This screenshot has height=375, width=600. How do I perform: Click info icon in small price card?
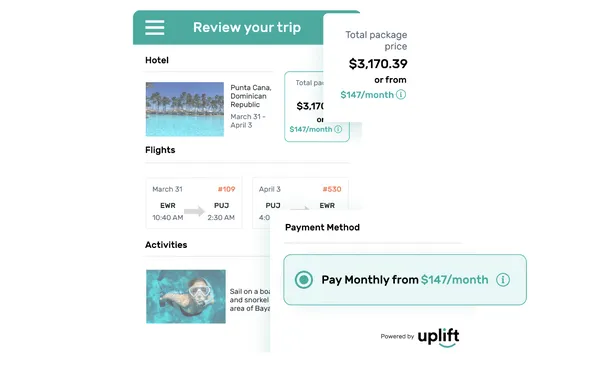tap(338, 129)
